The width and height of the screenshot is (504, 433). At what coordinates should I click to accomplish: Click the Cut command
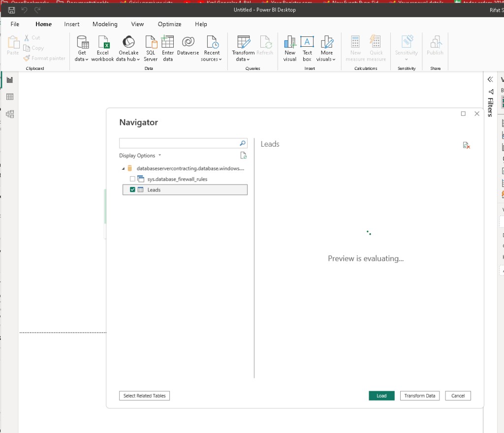click(x=32, y=37)
